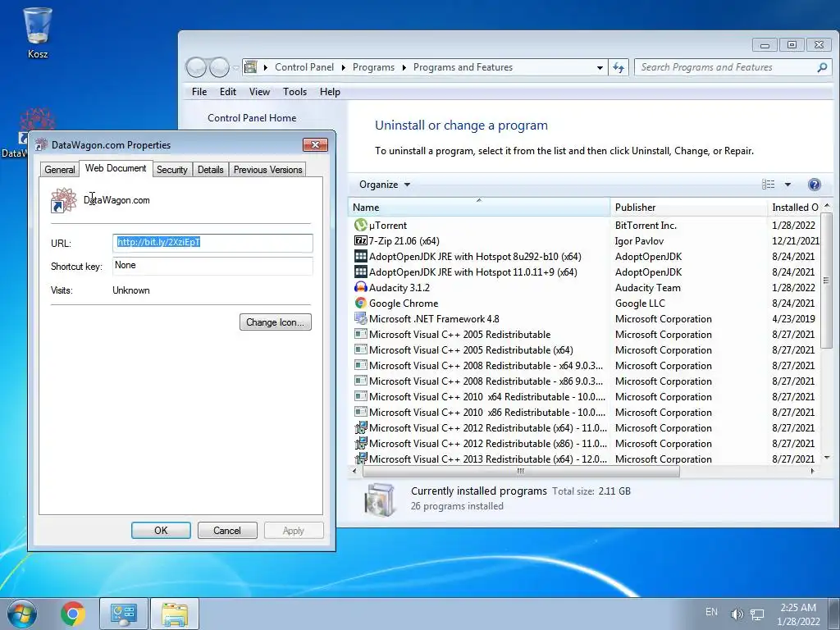
Task: Click the taskbar clock showing 2:25 AM
Action: [798, 614]
